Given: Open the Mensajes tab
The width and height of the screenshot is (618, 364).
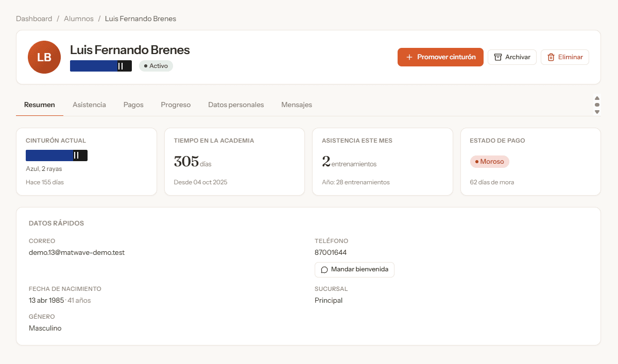Looking at the screenshot, I should (x=297, y=105).
